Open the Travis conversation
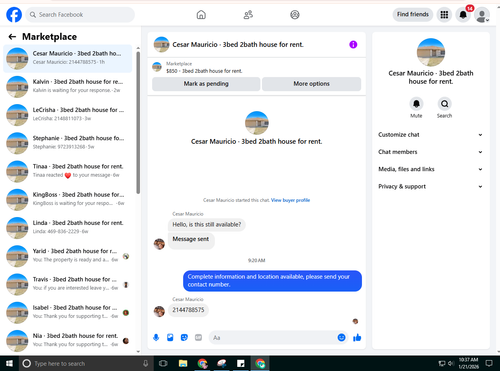500x371 pixels. click(68, 284)
